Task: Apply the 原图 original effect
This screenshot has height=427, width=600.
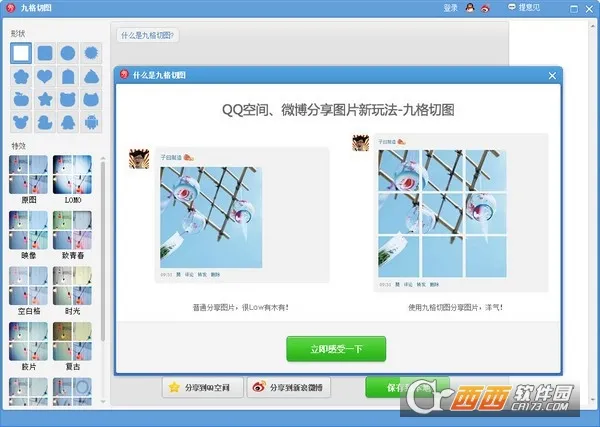Action: (29, 179)
